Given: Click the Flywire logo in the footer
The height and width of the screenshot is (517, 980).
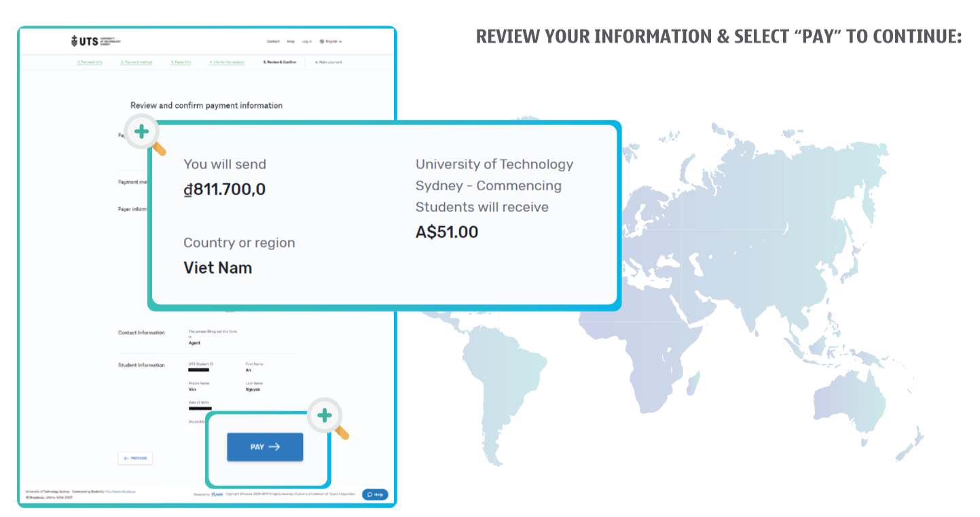Looking at the screenshot, I should pos(217,495).
